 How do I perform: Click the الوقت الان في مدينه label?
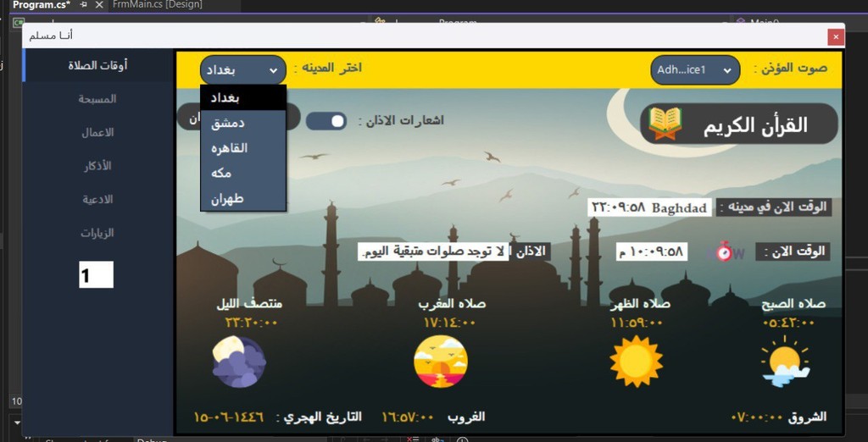click(774, 207)
